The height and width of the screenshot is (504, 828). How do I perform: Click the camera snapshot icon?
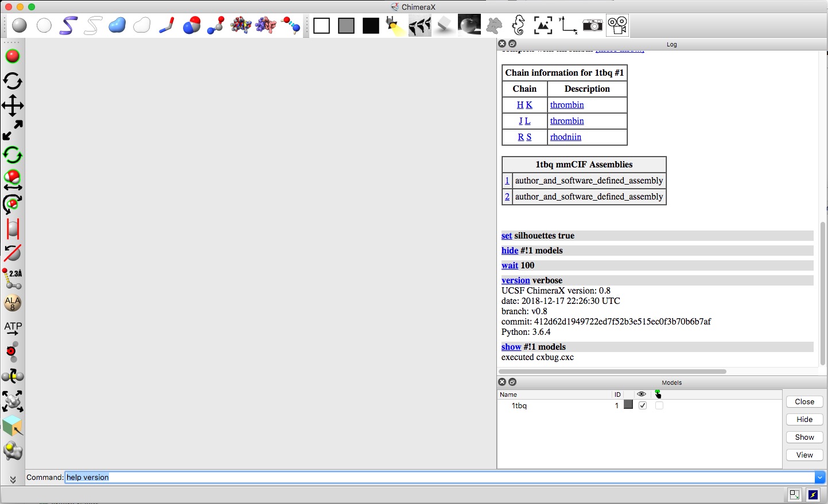pos(592,25)
